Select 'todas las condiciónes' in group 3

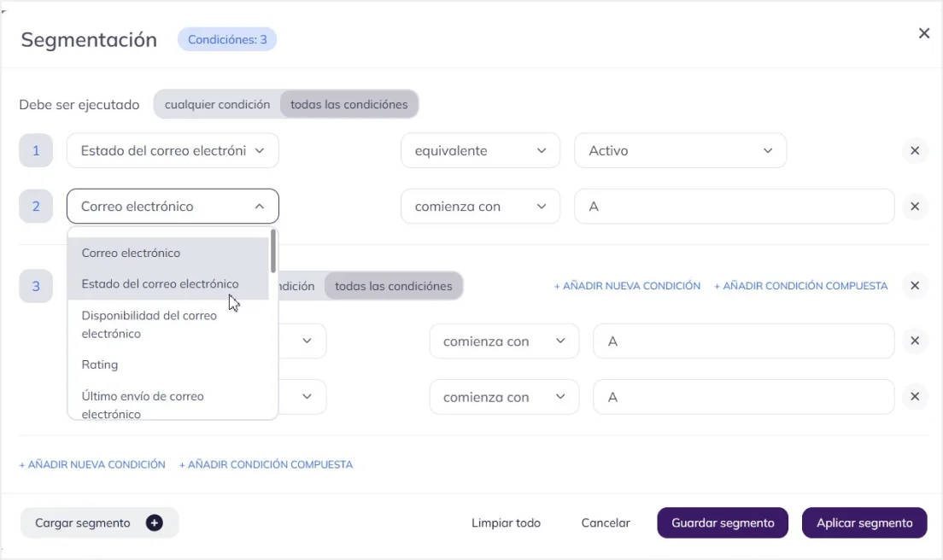[x=393, y=286]
